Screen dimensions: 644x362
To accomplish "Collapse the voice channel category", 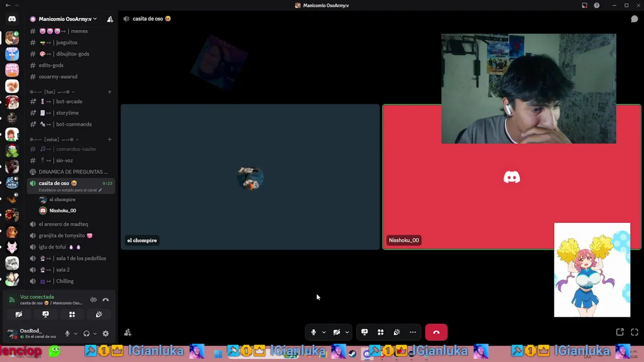I will point(54,139).
